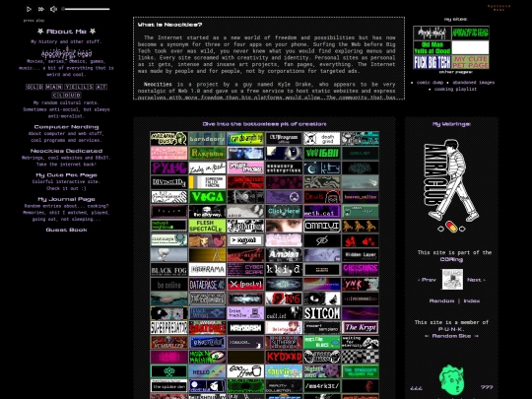The height and width of the screenshot is (399, 532).
Task: Click the Ambien site badge
Action: pyautogui.click(x=284, y=255)
